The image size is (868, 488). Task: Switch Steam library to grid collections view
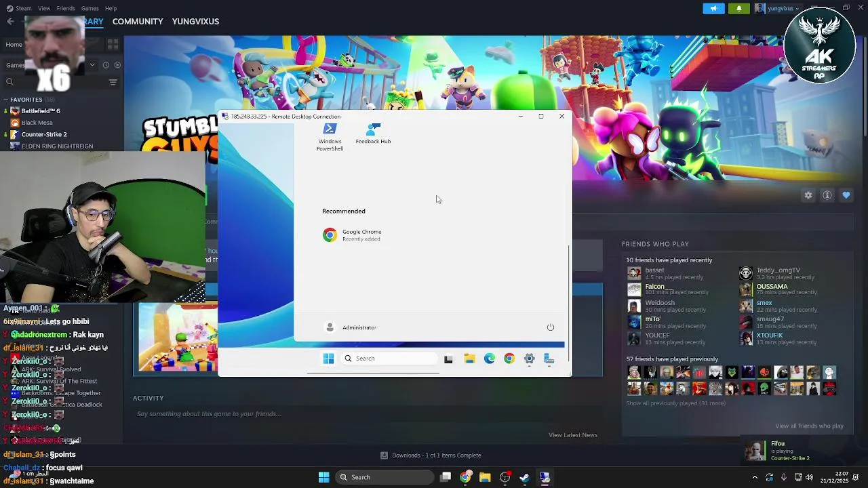coord(113,44)
